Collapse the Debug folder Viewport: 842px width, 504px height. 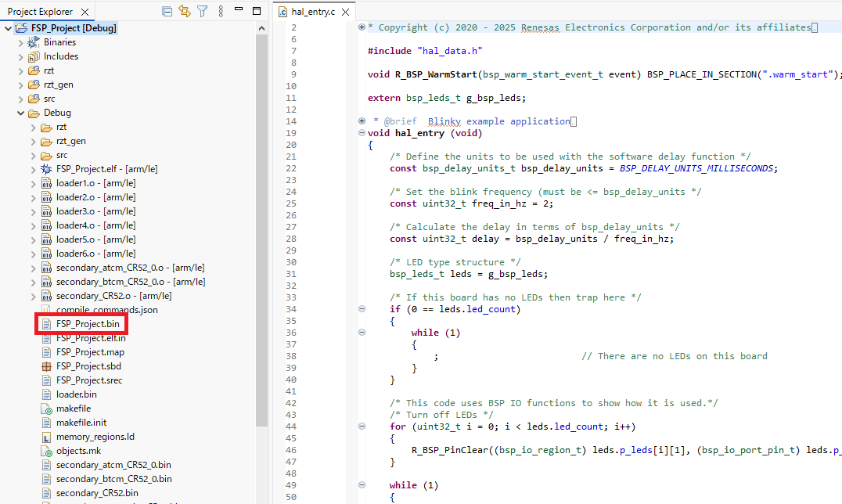(x=20, y=112)
